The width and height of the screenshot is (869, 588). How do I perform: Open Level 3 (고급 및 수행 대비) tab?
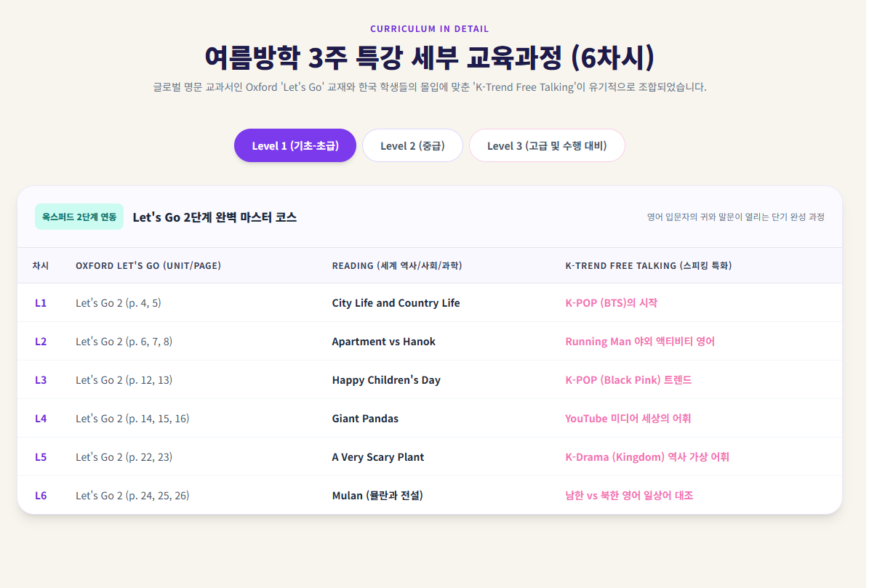pyautogui.click(x=547, y=145)
